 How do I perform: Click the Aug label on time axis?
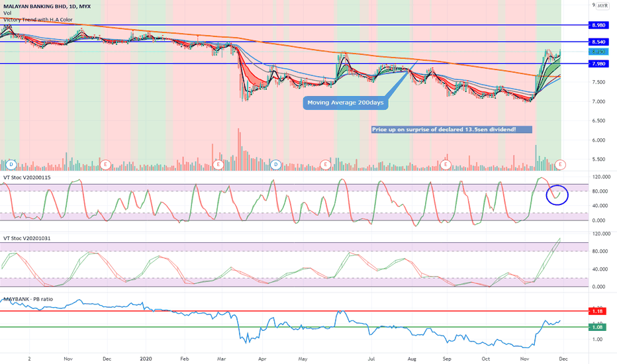pyautogui.click(x=412, y=359)
